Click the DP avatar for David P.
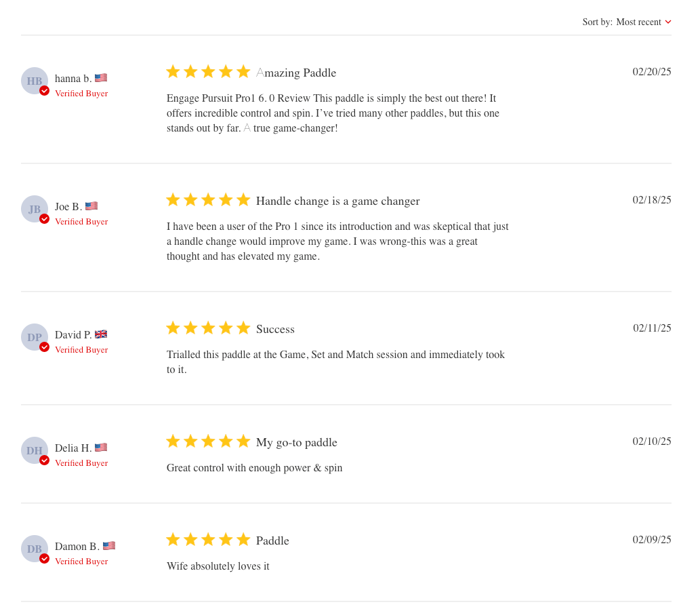 [x=34, y=337]
